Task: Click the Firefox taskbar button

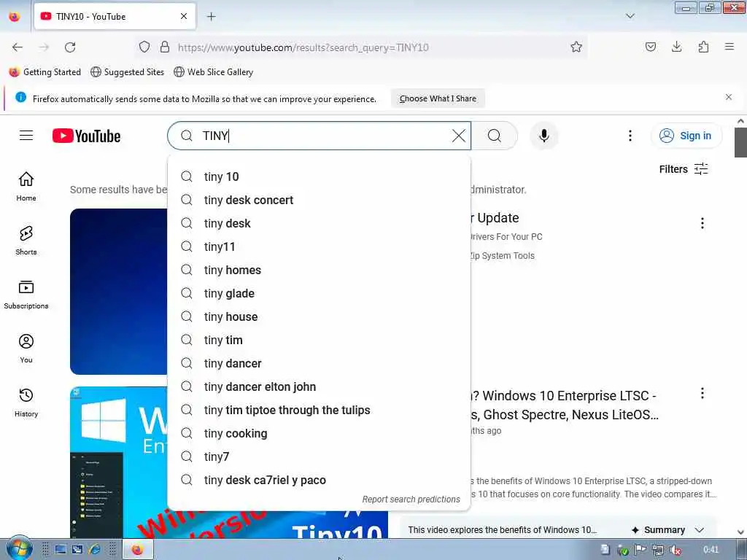Action: point(138,550)
